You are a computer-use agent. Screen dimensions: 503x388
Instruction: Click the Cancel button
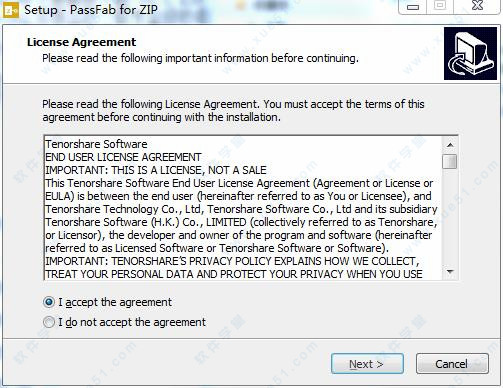coord(452,364)
